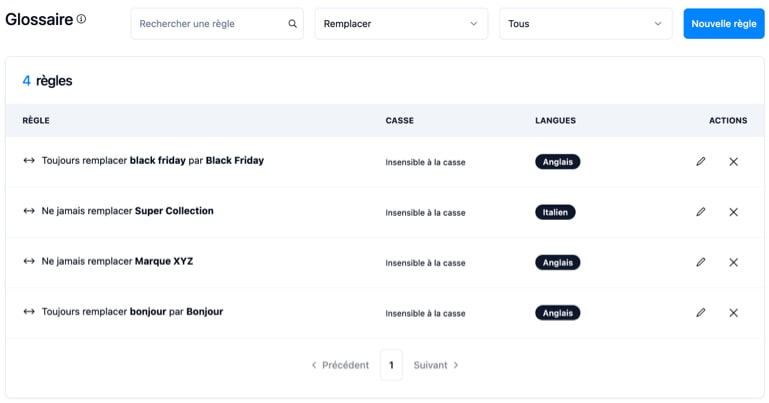Click the info icon next to Glossaire
This screenshot has height=403, width=769.
click(81, 19)
